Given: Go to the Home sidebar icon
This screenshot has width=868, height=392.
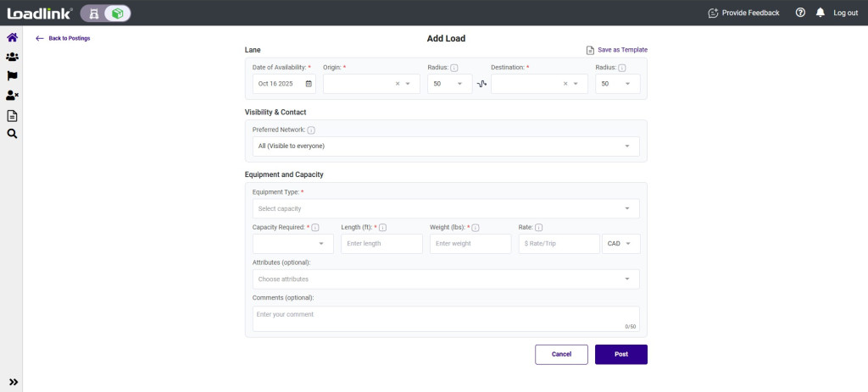Looking at the screenshot, I should point(12,38).
